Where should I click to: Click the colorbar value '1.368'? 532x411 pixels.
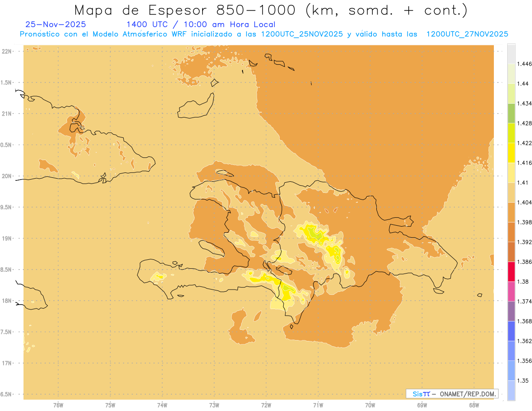pos(524,321)
